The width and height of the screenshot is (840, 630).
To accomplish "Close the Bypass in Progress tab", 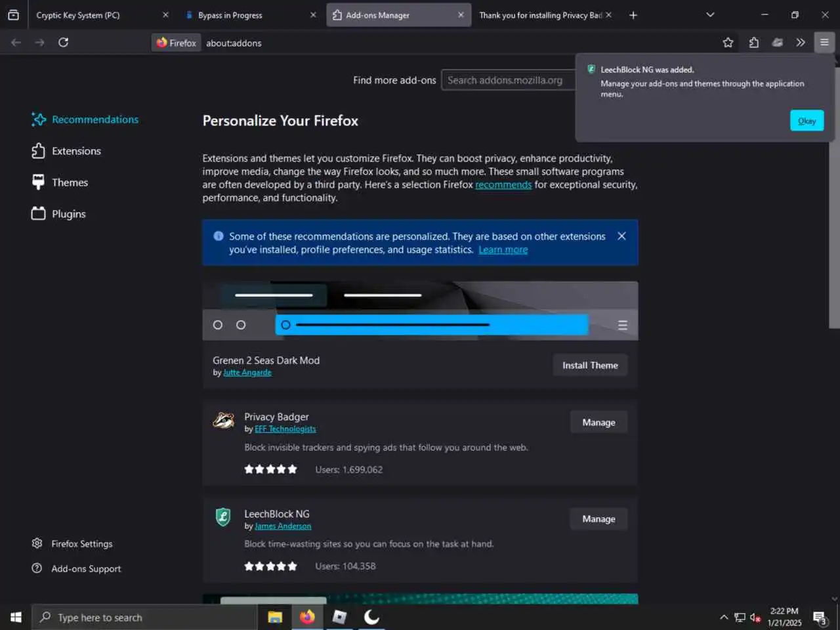I will point(313,15).
